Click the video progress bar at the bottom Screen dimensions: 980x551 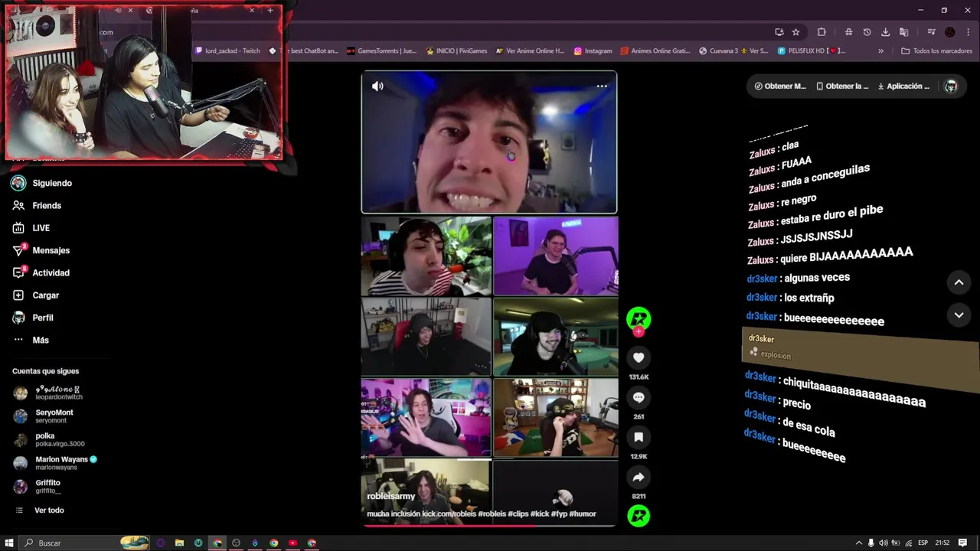pyautogui.click(x=489, y=525)
